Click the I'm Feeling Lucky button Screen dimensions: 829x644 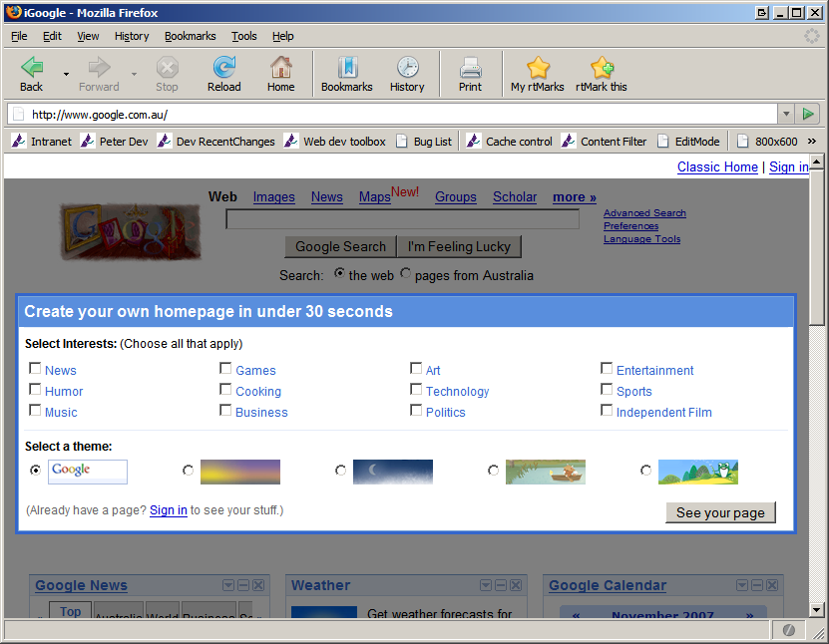click(459, 246)
